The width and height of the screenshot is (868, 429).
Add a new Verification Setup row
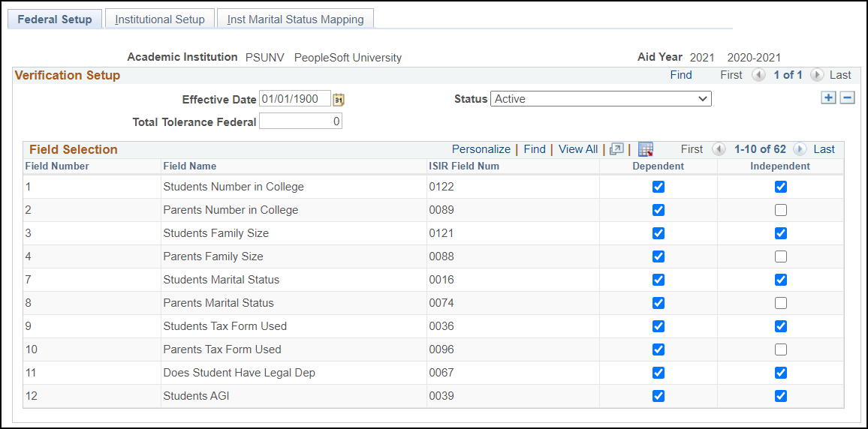point(828,97)
